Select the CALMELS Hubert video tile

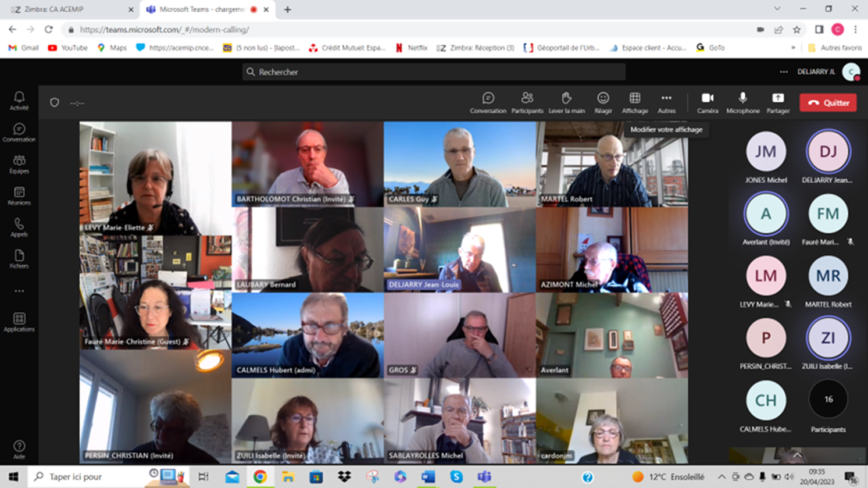[308, 335]
